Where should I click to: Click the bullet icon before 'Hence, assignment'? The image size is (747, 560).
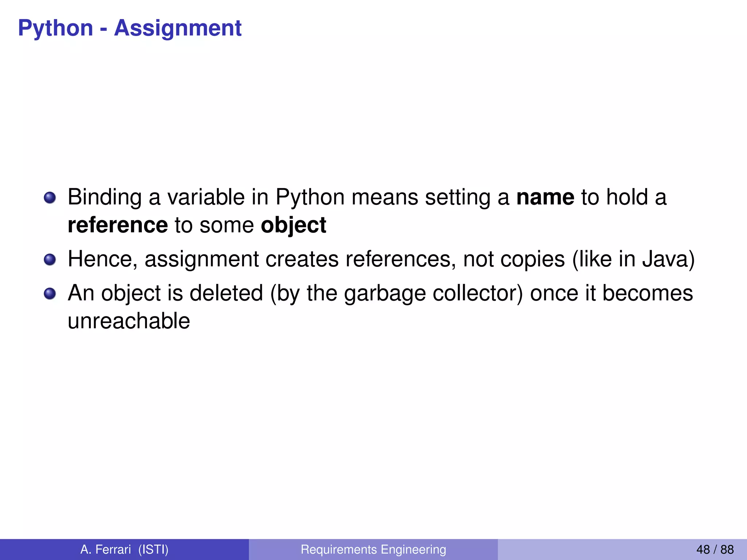click(50, 260)
